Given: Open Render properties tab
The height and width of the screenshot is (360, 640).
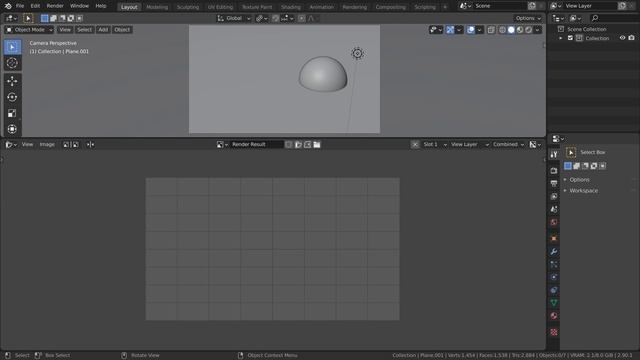Looking at the screenshot, I should click(x=554, y=171).
